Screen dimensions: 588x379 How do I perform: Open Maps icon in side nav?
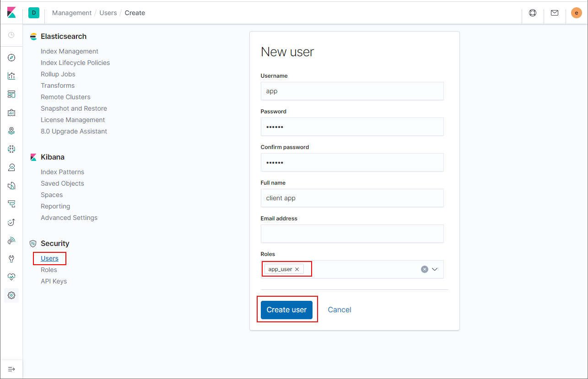coord(11,131)
